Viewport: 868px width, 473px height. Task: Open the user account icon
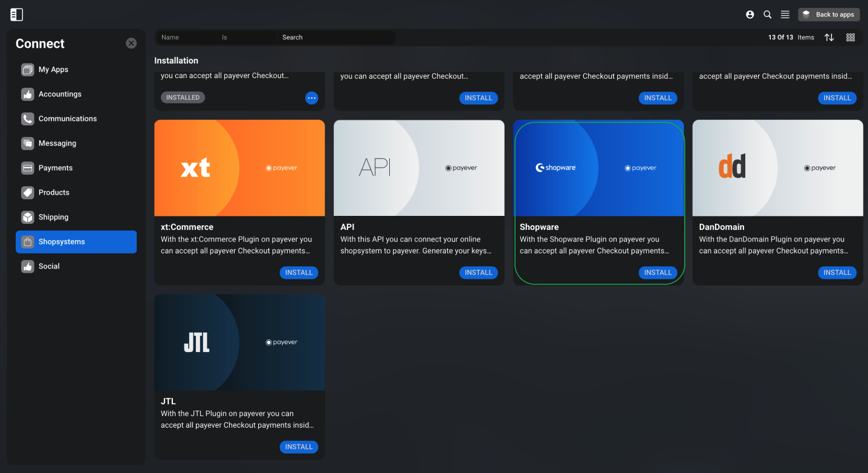point(750,15)
